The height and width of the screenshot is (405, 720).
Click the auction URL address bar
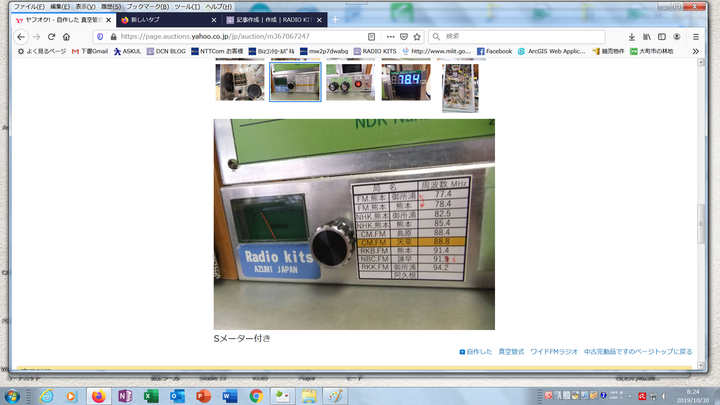point(240,36)
